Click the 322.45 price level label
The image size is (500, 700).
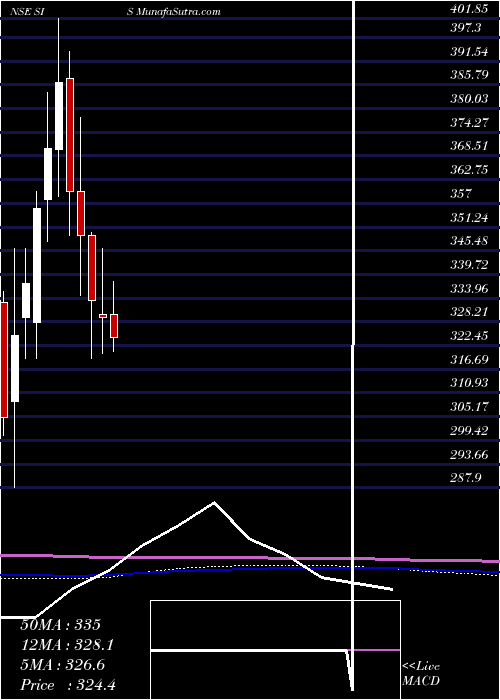470,335
